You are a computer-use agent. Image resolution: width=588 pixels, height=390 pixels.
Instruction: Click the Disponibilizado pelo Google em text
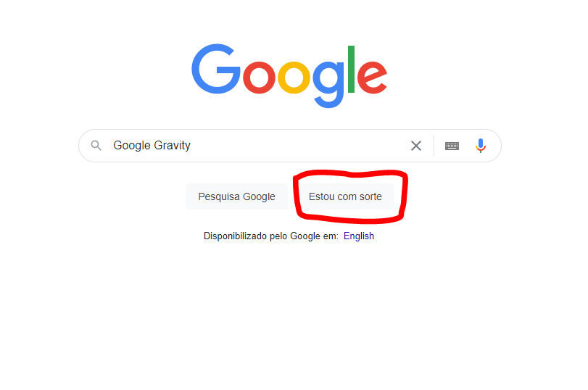[x=270, y=236]
